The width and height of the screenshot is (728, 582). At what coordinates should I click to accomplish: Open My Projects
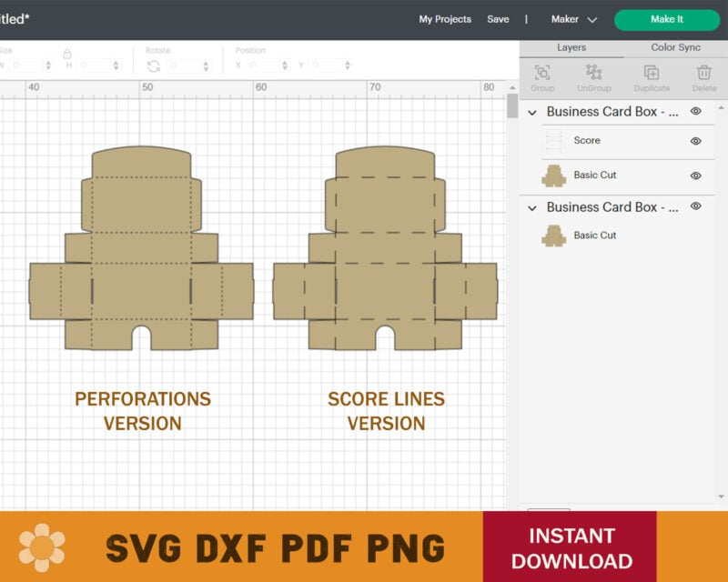click(444, 18)
